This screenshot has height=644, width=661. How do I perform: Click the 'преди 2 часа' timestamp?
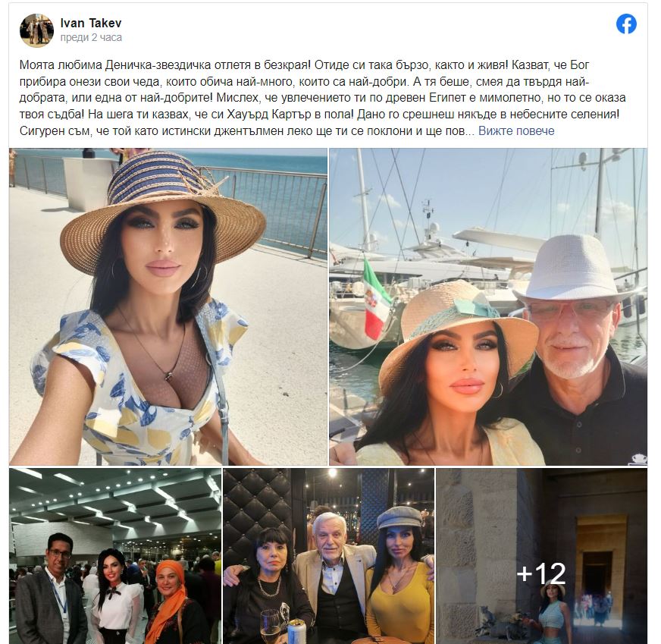(x=91, y=37)
